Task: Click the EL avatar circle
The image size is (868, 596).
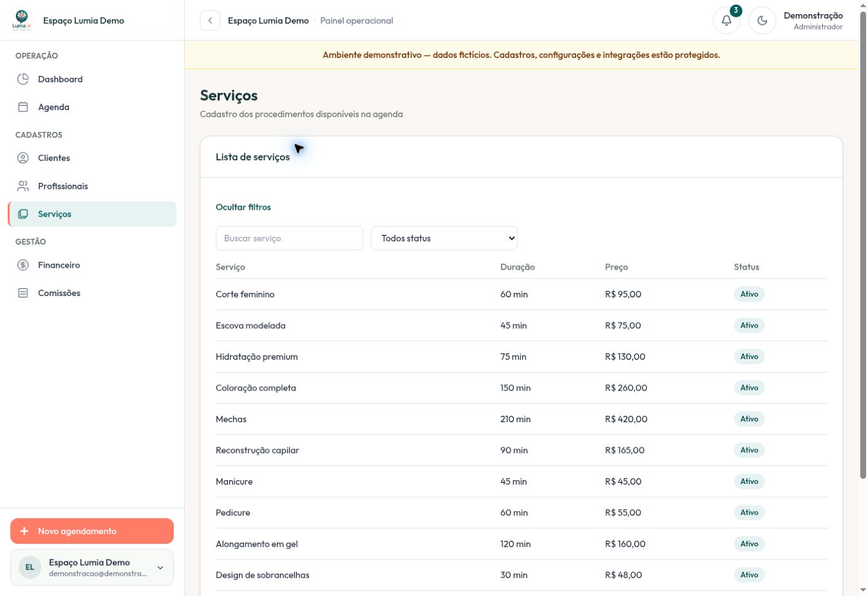Action: pyautogui.click(x=30, y=567)
